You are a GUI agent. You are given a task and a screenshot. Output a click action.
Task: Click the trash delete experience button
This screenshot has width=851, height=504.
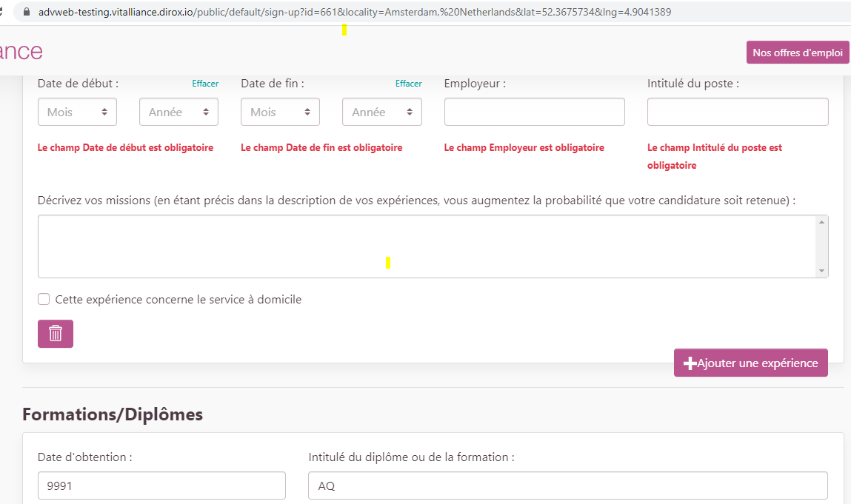tap(56, 333)
